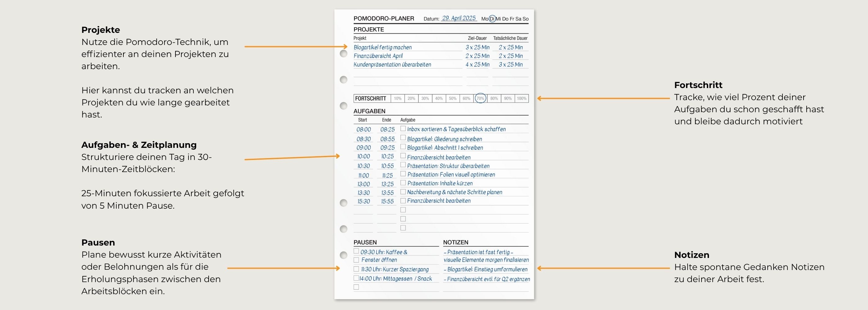868x310 pixels.
Task: Click the orange arrow pointing from Notizen description
Action: [603, 268]
